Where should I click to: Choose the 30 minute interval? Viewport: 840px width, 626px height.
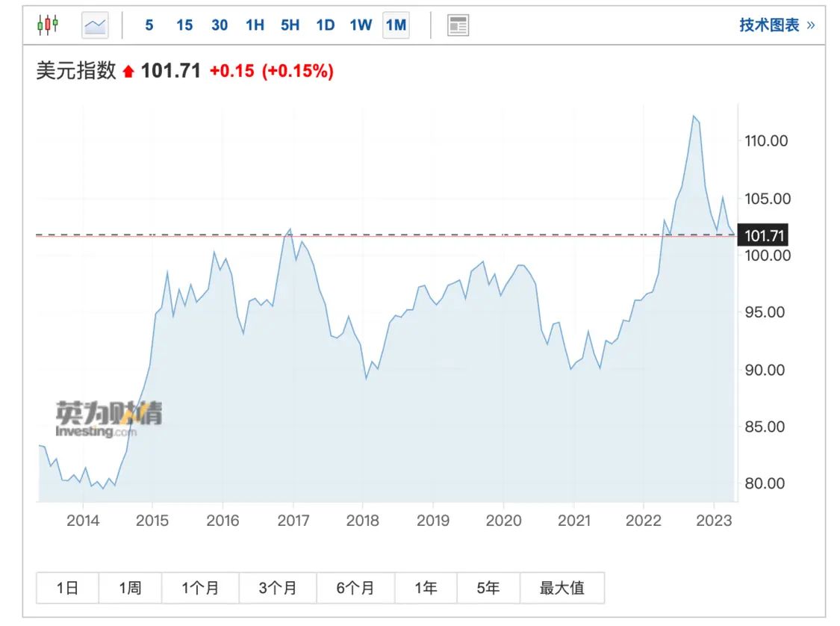(x=220, y=25)
